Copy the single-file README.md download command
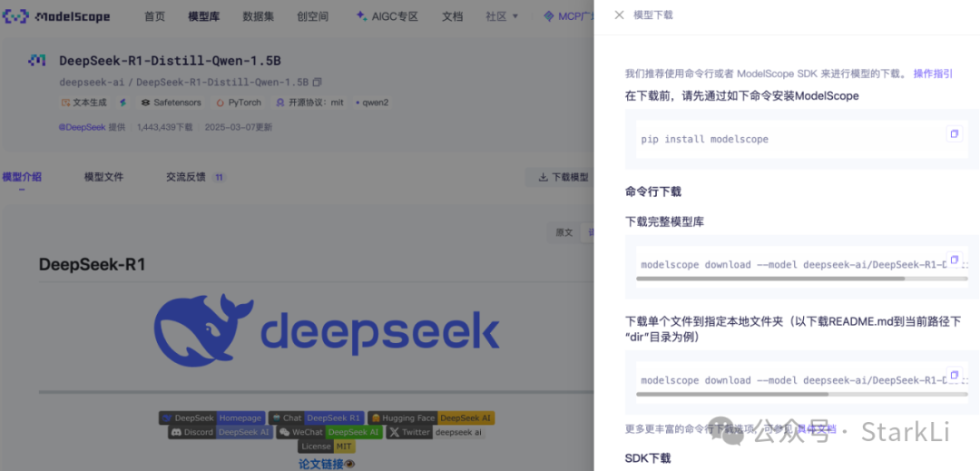Viewport: 980px width, 471px height. [x=955, y=375]
